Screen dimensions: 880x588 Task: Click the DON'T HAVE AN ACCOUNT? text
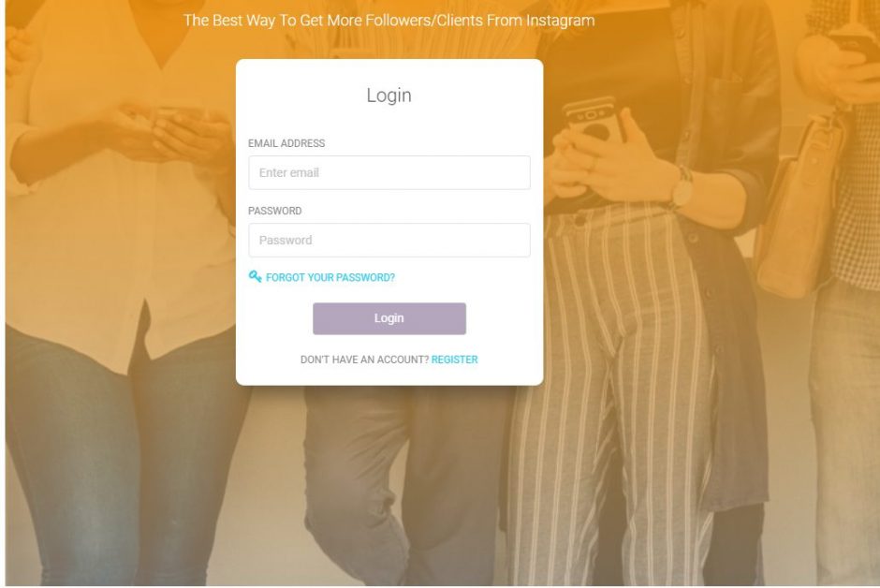(x=364, y=360)
